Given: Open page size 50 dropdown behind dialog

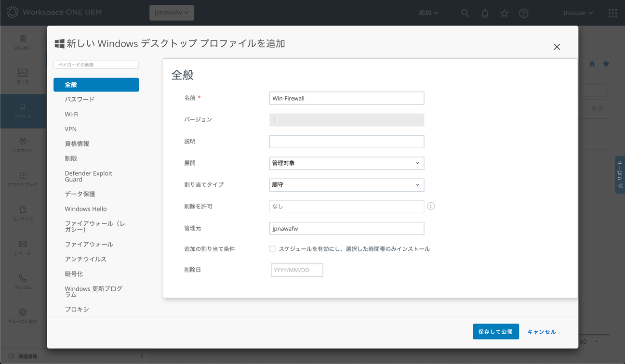Looking at the screenshot, I should click(x=589, y=341).
